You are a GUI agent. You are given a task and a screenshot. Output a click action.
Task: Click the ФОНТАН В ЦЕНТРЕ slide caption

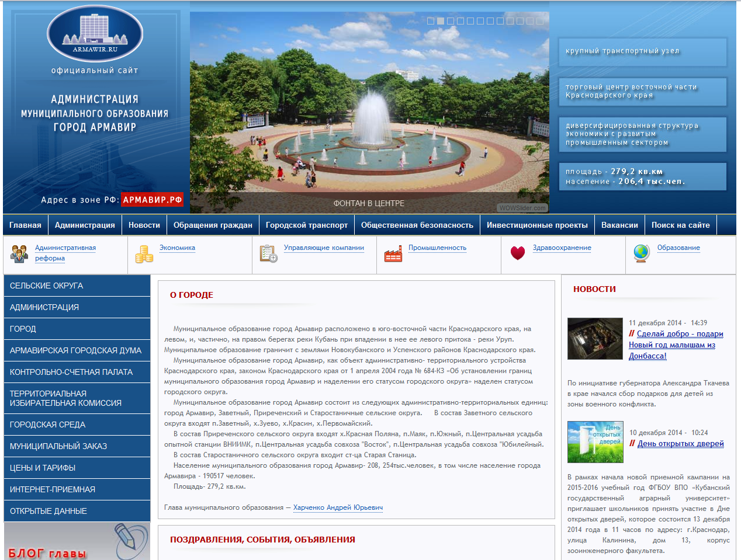coord(369,203)
